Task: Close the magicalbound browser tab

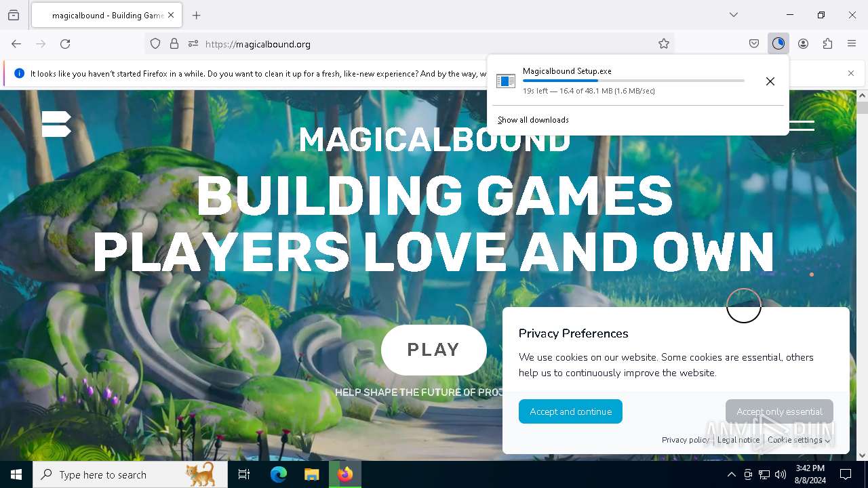Action: click(171, 15)
